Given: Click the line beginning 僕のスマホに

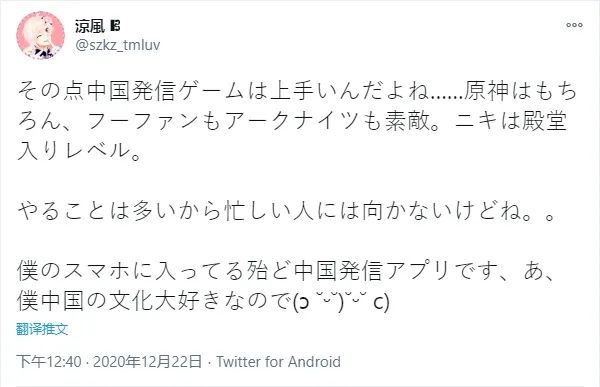Looking at the screenshot, I should (285, 271).
